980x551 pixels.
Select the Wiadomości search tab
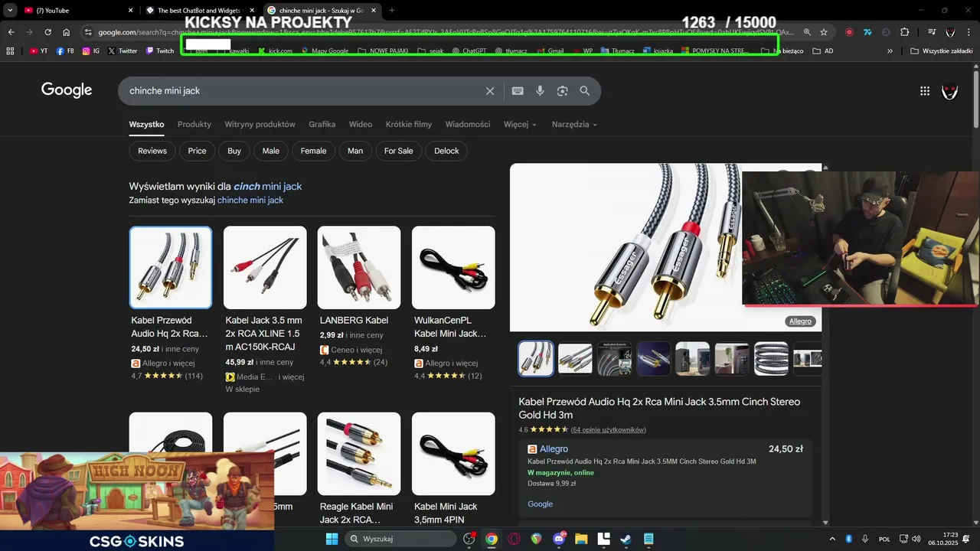pos(468,124)
